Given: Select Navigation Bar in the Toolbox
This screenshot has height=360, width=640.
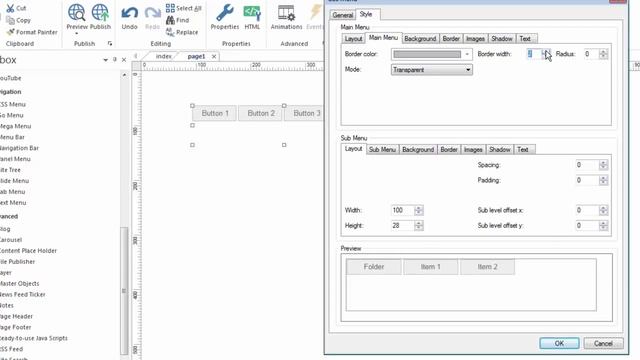Looking at the screenshot, I should click(x=19, y=148).
